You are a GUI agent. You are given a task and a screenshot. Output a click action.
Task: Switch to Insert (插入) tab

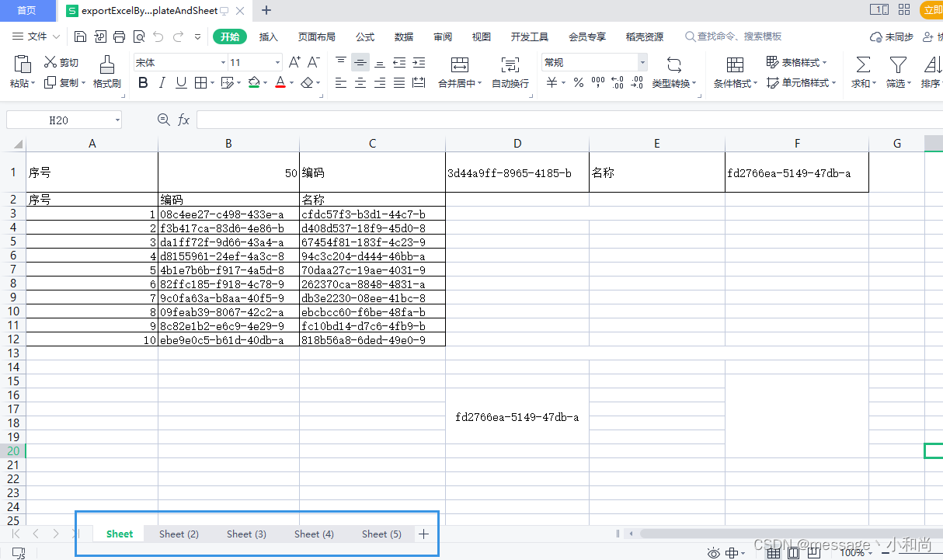pyautogui.click(x=268, y=37)
